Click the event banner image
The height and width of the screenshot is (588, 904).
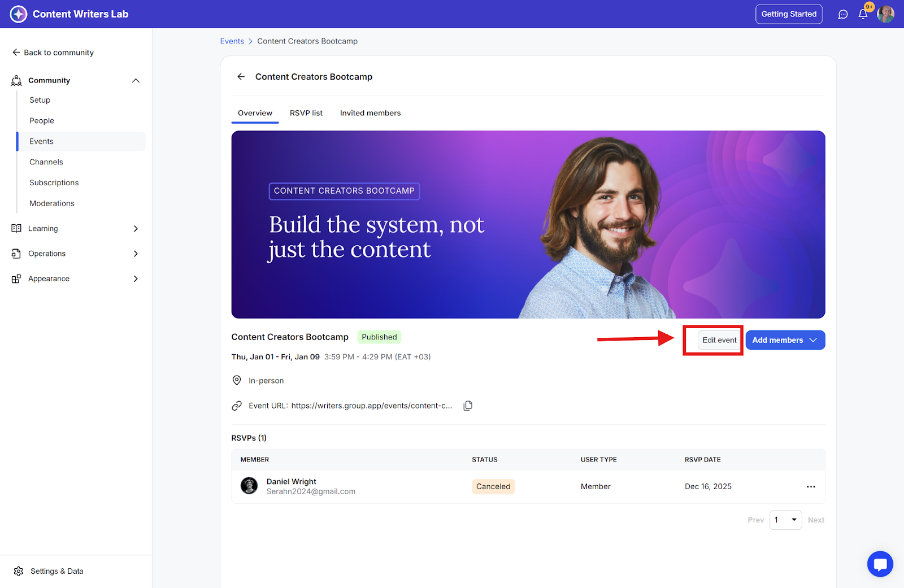pyautogui.click(x=528, y=224)
